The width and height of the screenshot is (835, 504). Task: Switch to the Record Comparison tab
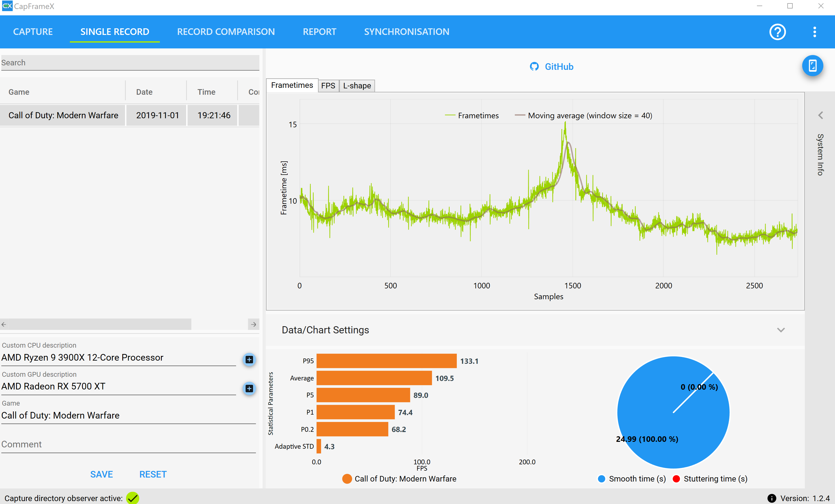pos(226,32)
